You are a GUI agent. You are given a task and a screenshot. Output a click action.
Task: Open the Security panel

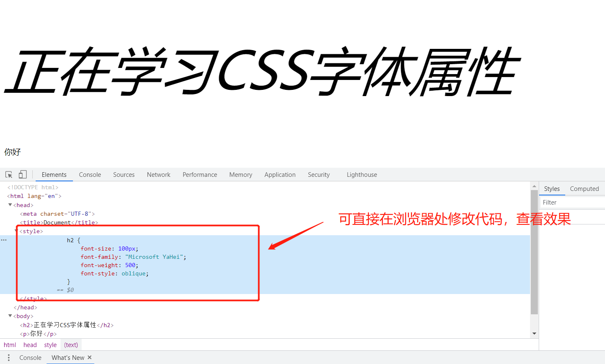318,174
